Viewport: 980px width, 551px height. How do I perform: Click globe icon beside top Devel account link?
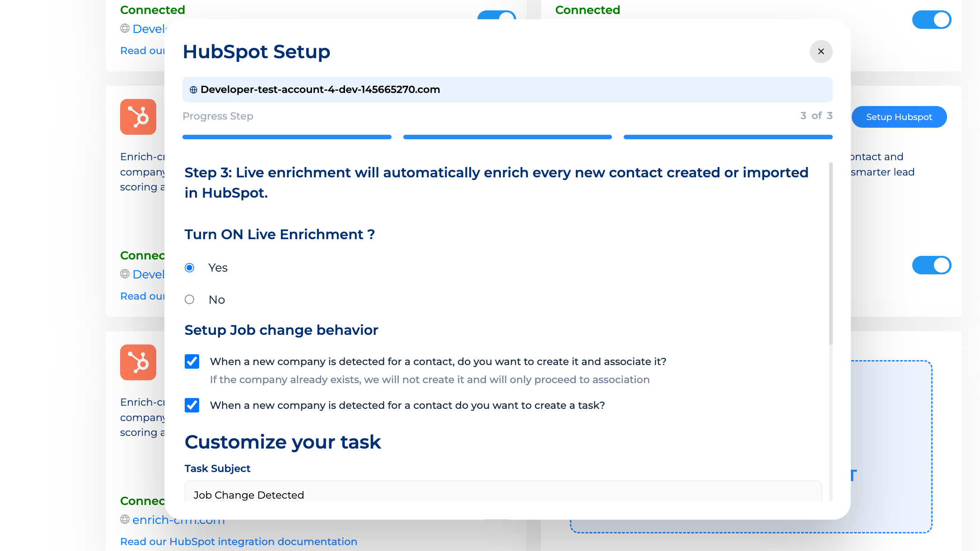point(125,28)
